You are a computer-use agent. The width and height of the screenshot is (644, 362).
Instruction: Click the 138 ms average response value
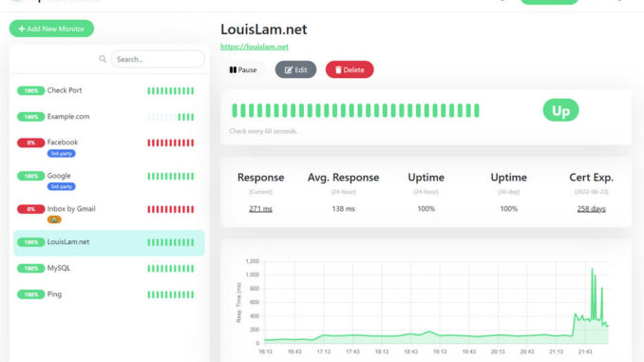343,209
